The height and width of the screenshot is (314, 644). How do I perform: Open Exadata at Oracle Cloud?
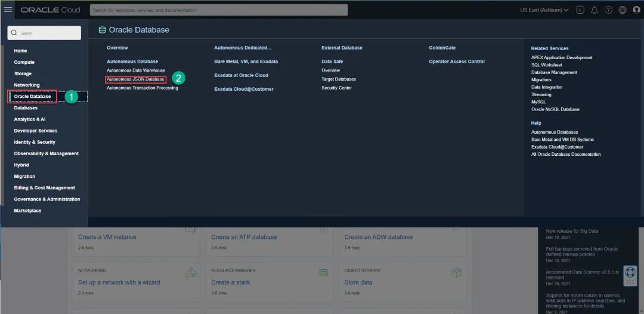coord(241,75)
